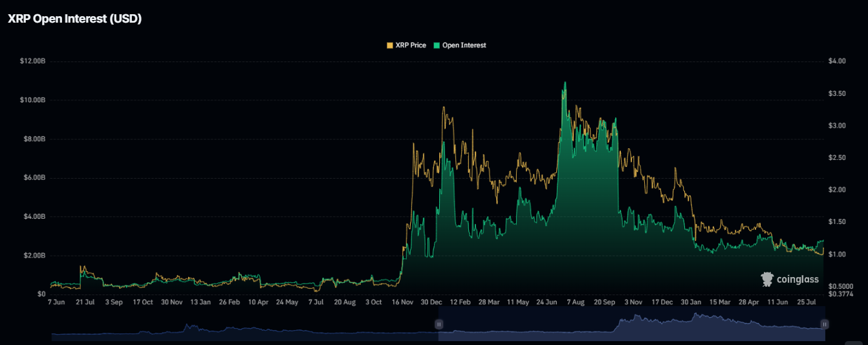Click the $4.00B y-axis label
868x345 pixels.
click(34, 216)
